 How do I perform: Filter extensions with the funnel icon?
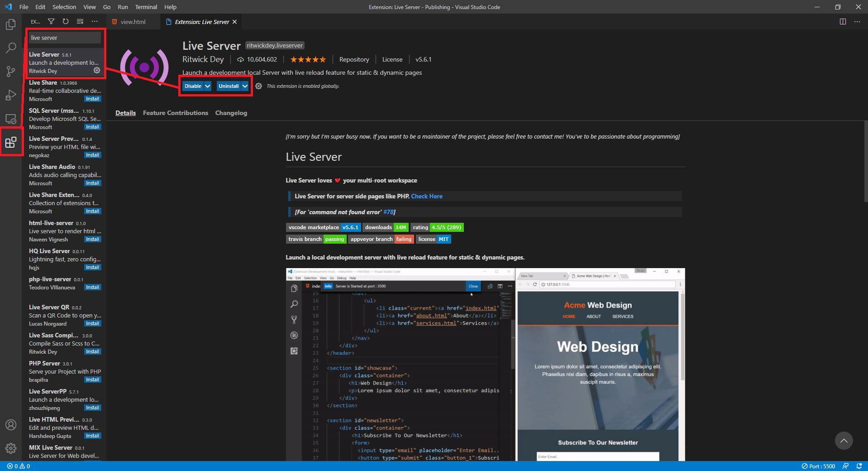click(x=51, y=21)
